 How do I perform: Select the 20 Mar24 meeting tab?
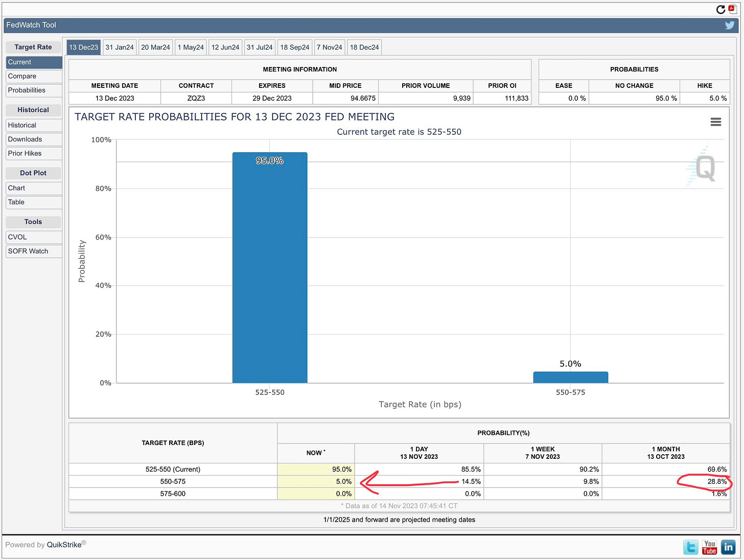155,47
